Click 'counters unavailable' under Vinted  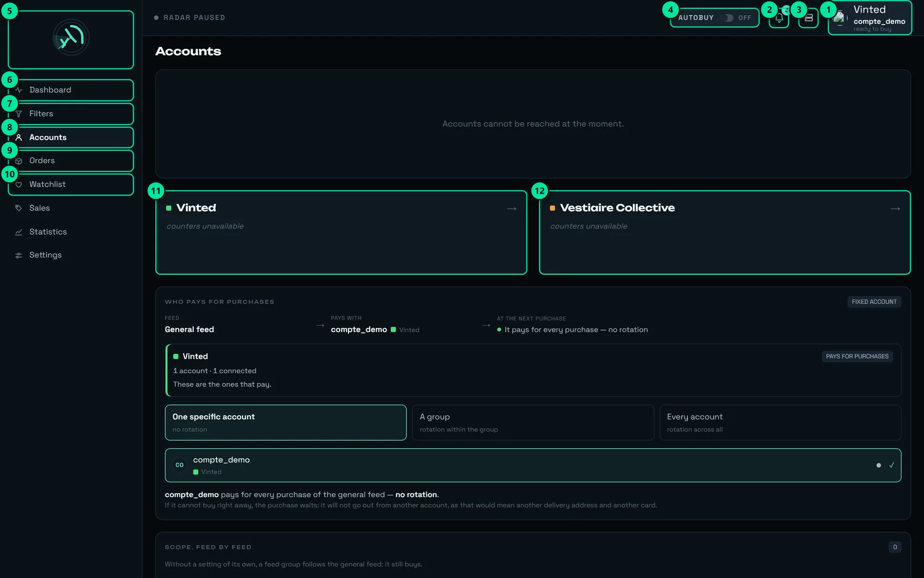(x=205, y=226)
